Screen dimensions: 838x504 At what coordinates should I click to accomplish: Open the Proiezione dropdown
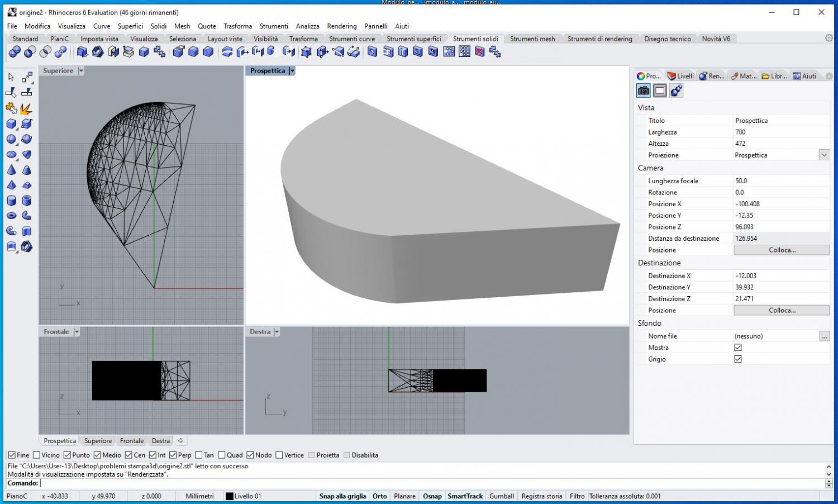point(824,155)
